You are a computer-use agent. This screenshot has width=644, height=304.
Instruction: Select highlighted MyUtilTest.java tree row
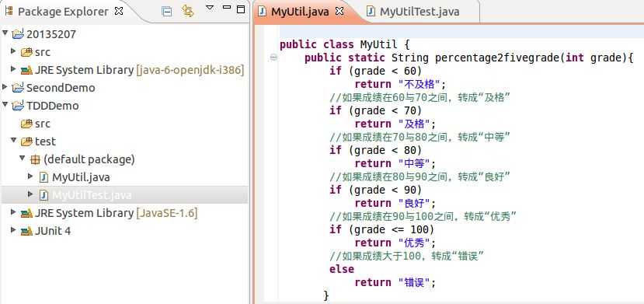[x=124, y=194]
